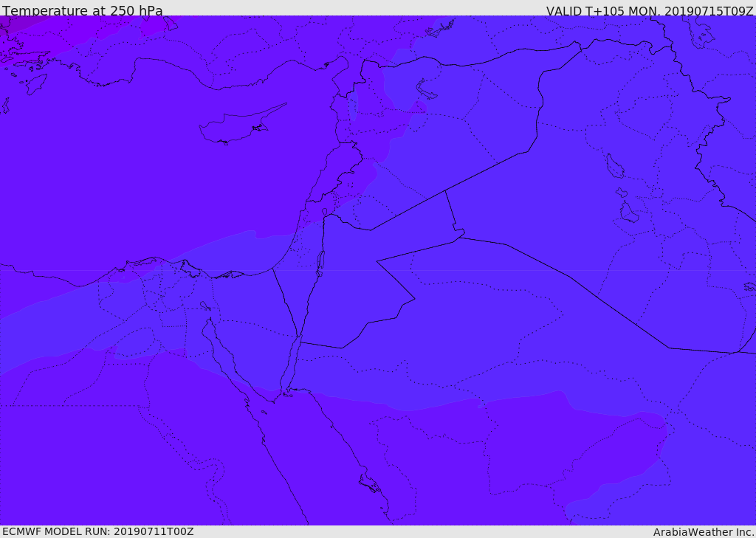Click the 'ArabiaWeather Inc' credit text
Viewport: 756px width, 538px height.
pyautogui.click(x=703, y=532)
